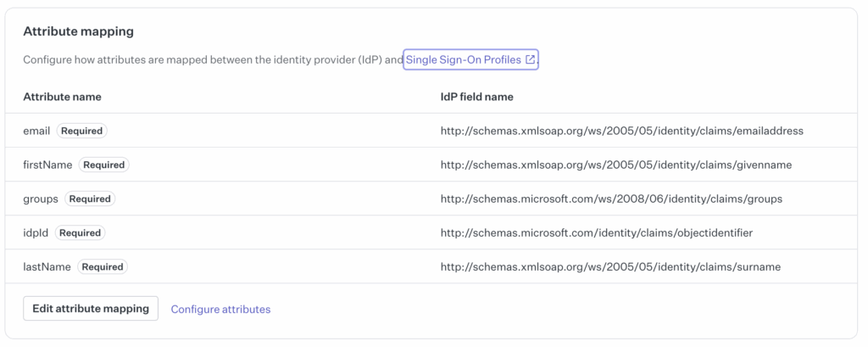Select the idpId attribute name
The height and width of the screenshot is (347, 868).
36,232
